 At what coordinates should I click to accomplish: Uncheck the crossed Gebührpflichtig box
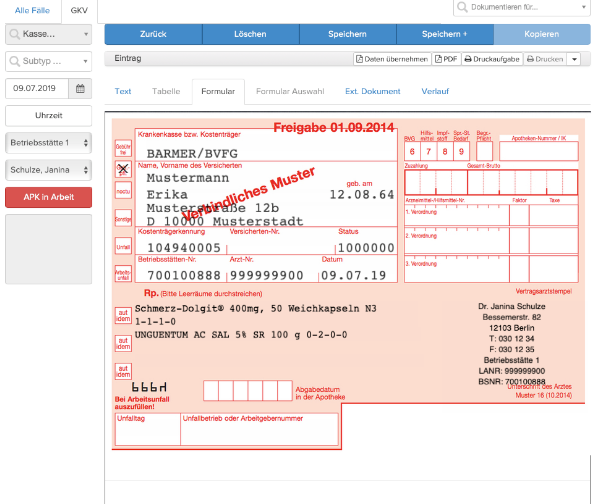point(123,169)
